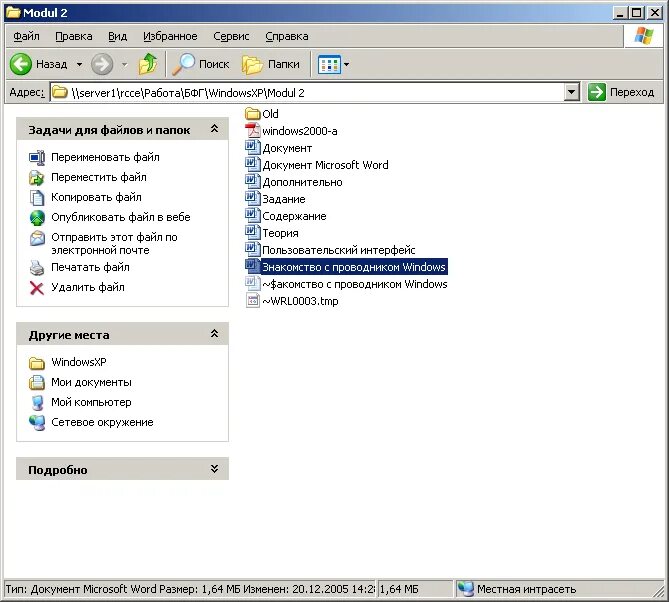Click the window resize grip corner

click(x=659, y=591)
